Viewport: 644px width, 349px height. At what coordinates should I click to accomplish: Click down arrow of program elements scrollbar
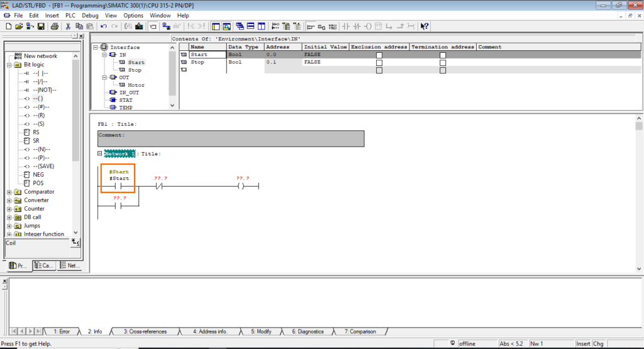pos(76,232)
